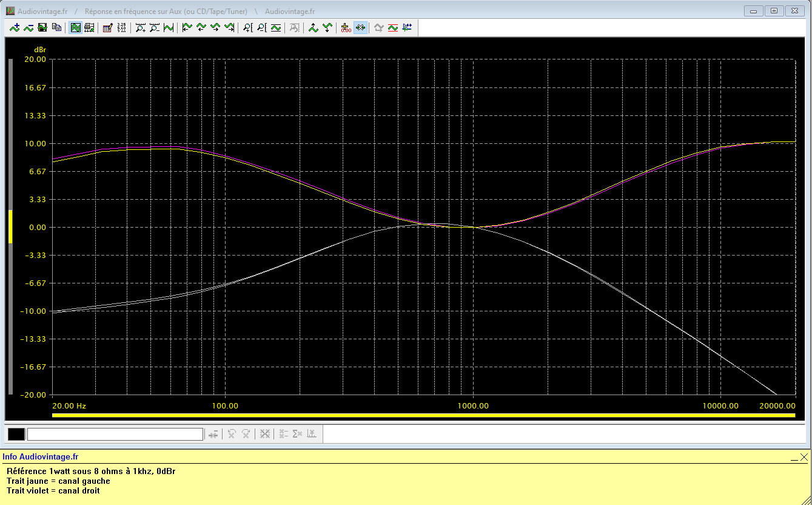Click the Info Audiovintage.fr panel title
Viewport: 812px width, 505px height.
click(41, 457)
